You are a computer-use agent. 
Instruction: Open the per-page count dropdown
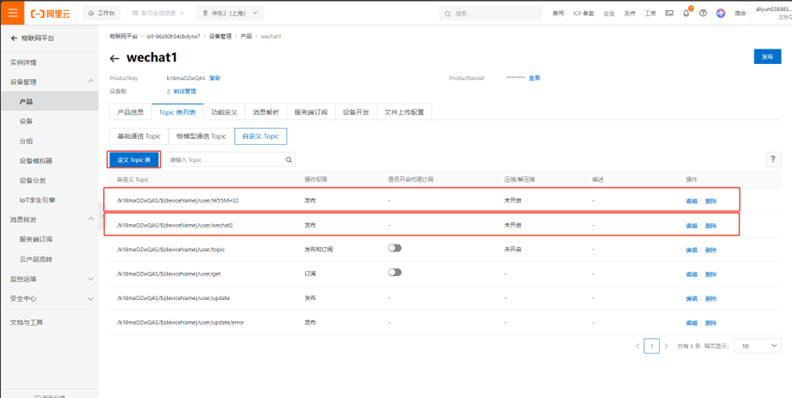[x=758, y=346]
